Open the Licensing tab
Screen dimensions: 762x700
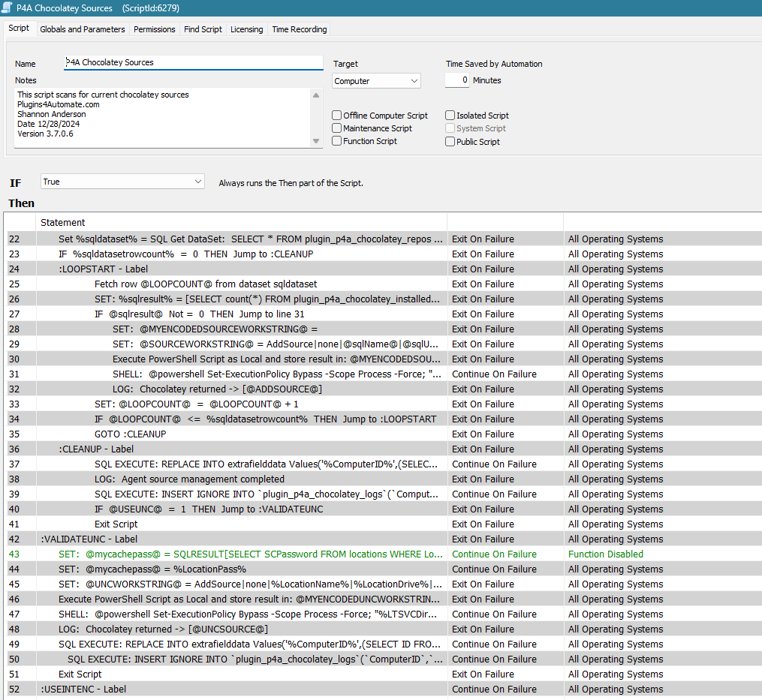(246, 29)
